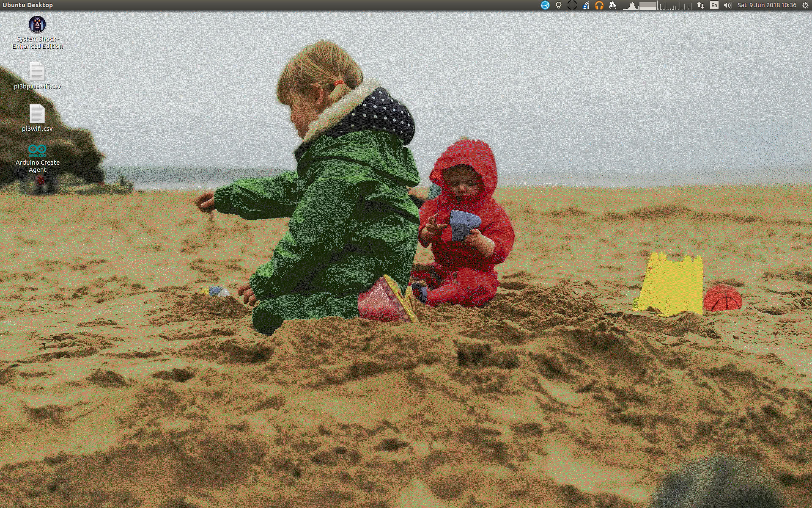The image size is (812, 508).
Task: Open the En keyboard layout menu
Action: (x=714, y=5)
